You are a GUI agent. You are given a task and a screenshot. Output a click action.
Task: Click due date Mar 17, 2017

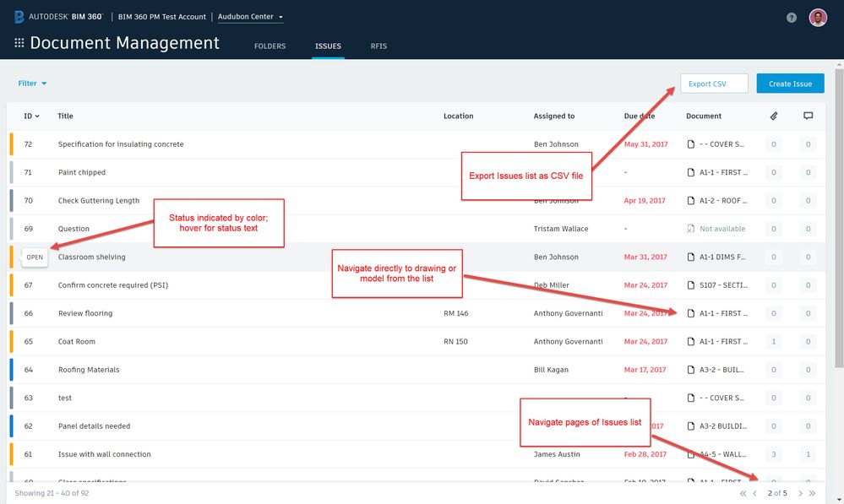[645, 370]
